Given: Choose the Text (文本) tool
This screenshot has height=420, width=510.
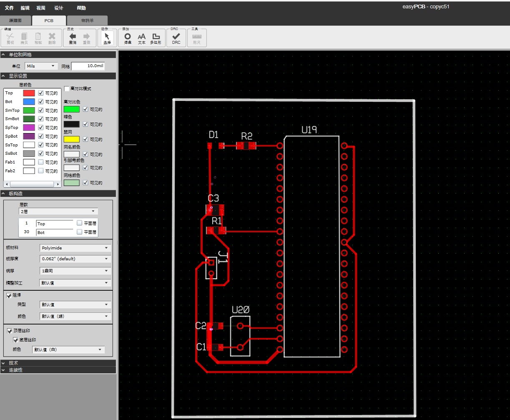Looking at the screenshot, I should (x=142, y=37).
